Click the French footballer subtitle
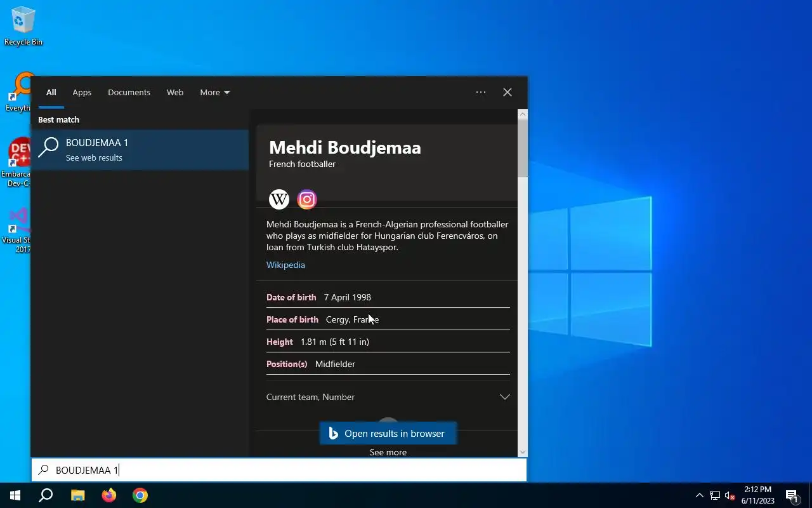812x508 pixels. (x=302, y=164)
